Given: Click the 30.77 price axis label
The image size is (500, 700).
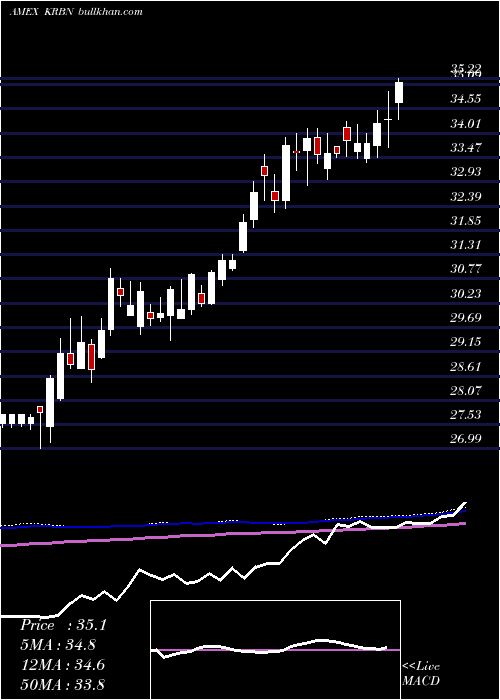Looking at the screenshot, I should (x=466, y=269).
